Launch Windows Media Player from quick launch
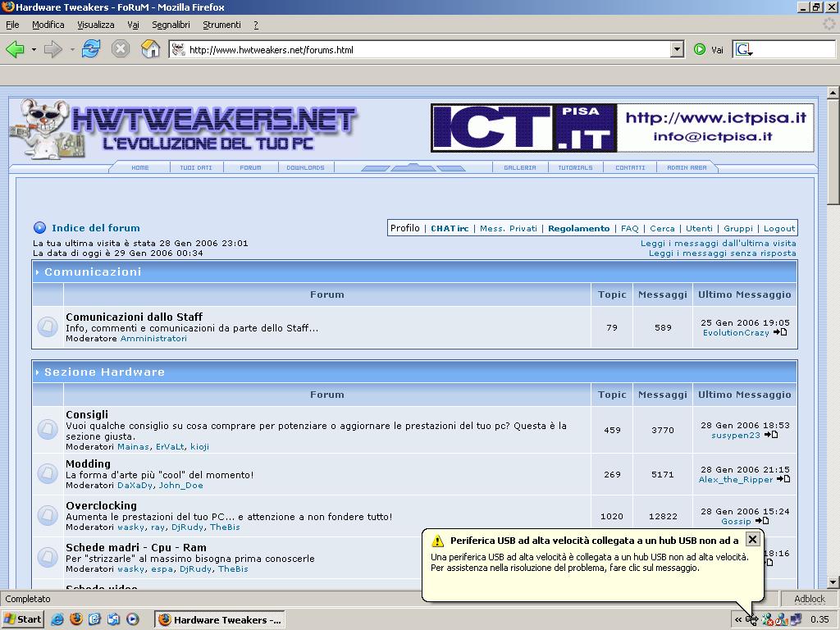 132,619
